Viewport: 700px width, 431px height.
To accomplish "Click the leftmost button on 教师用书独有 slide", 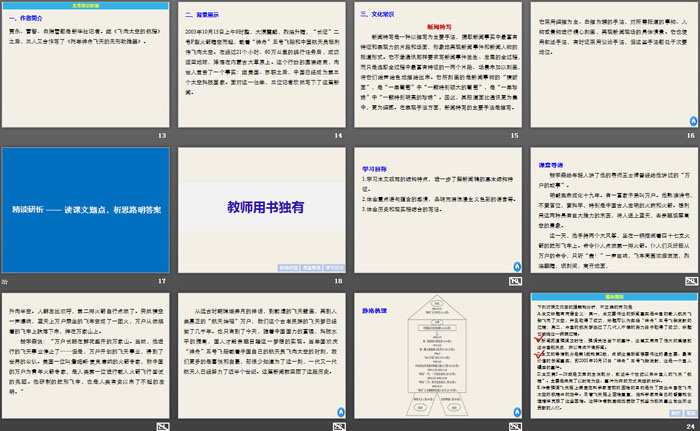I will point(287,268).
